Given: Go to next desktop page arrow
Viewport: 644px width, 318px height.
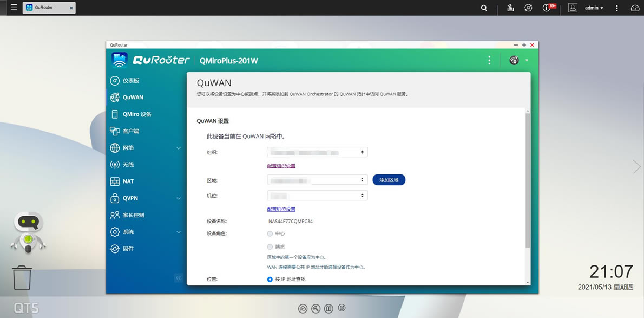Looking at the screenshot, I should tap(636, 167).
